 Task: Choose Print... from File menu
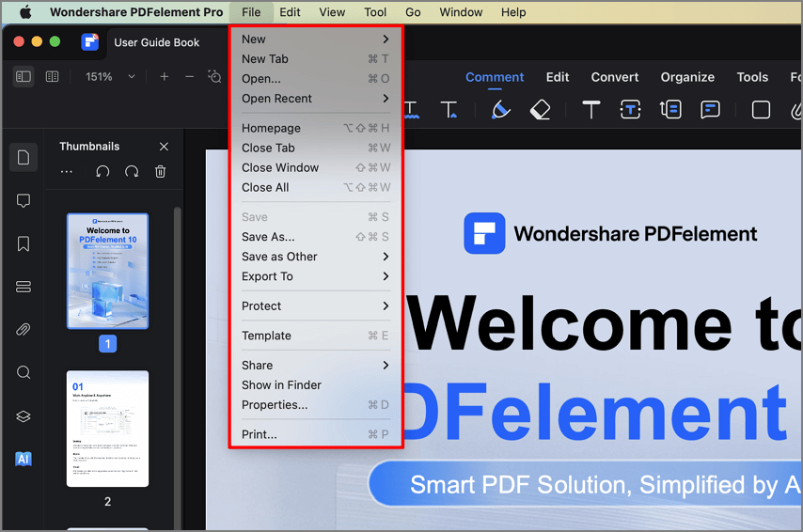pyautogui.click(x=316, y=434)
